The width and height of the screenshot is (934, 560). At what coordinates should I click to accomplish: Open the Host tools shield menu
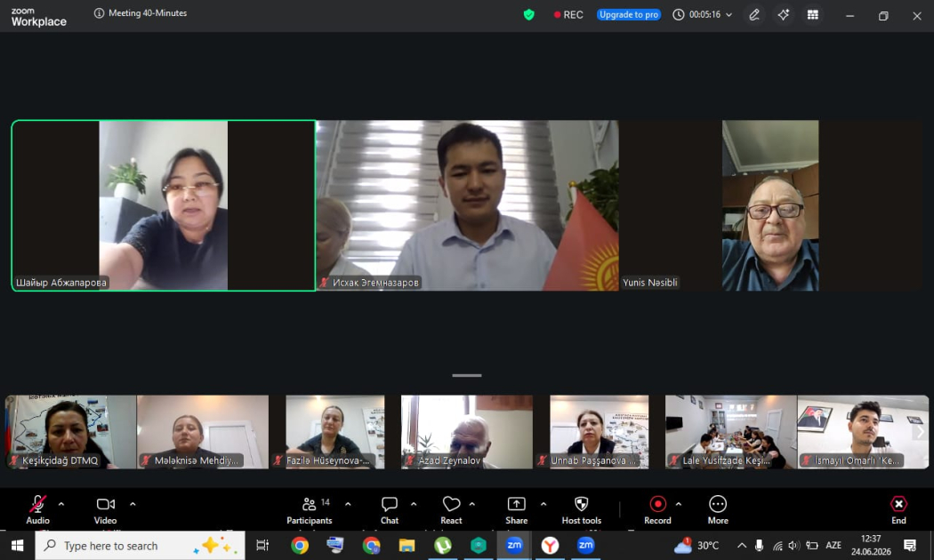click(x=582, y=510)
